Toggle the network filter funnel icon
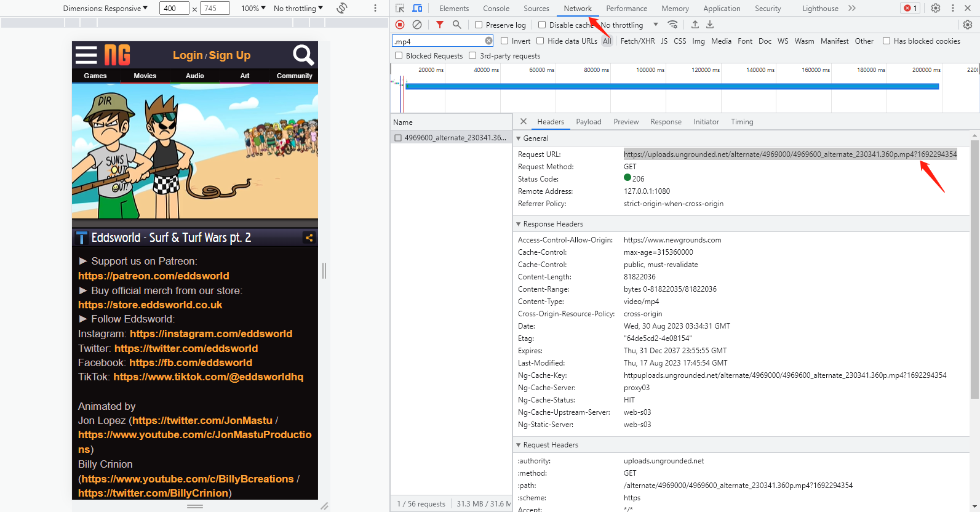Image resolution: width=980 pixels, height=512 pixels. pyautogui.click(x=440, y=25)
